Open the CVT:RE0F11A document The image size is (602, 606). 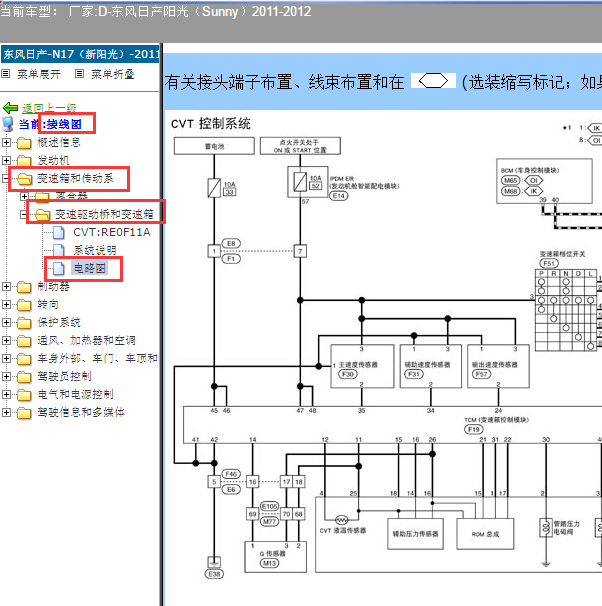tap(112, 232)
